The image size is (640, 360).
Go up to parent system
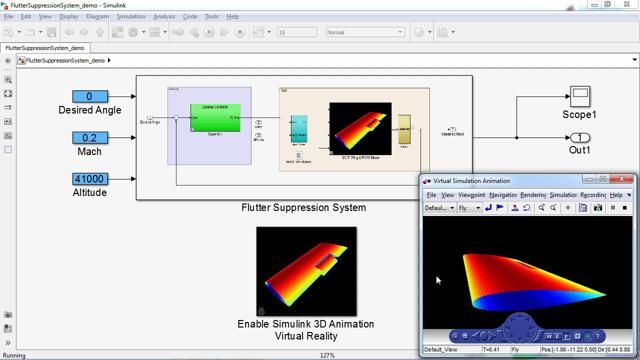coord(100,32)
